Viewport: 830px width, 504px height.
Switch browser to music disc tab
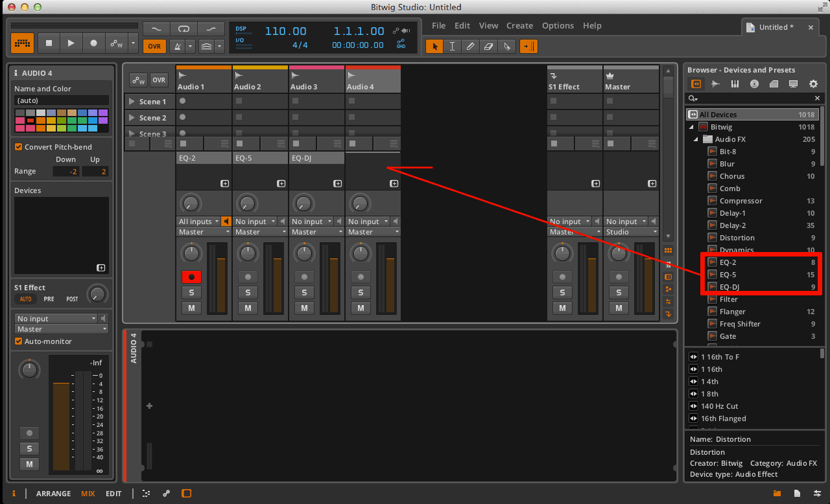pyautogui.click(x=754, y=84)
